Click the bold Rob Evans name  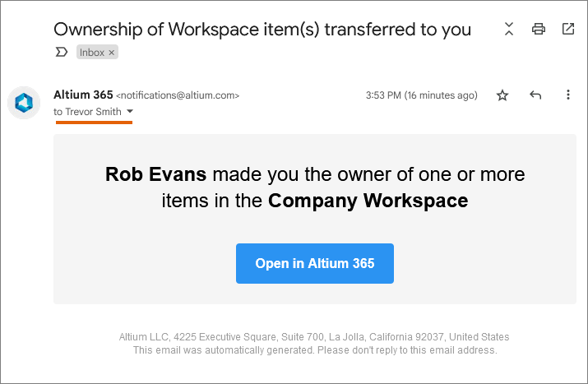(x=155, y=174)
